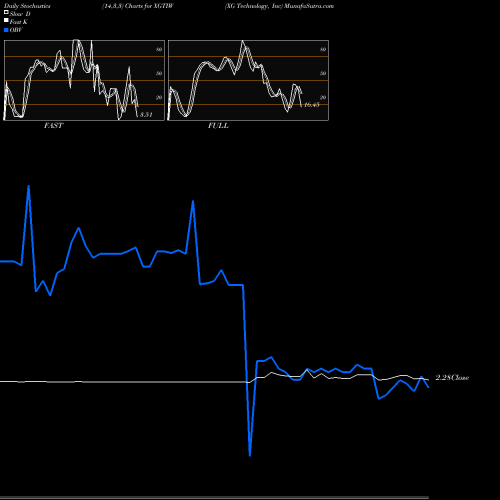Click the first OBV peak at left
Image resolution: width=500 pixels, height=500 pixels.
29,187
